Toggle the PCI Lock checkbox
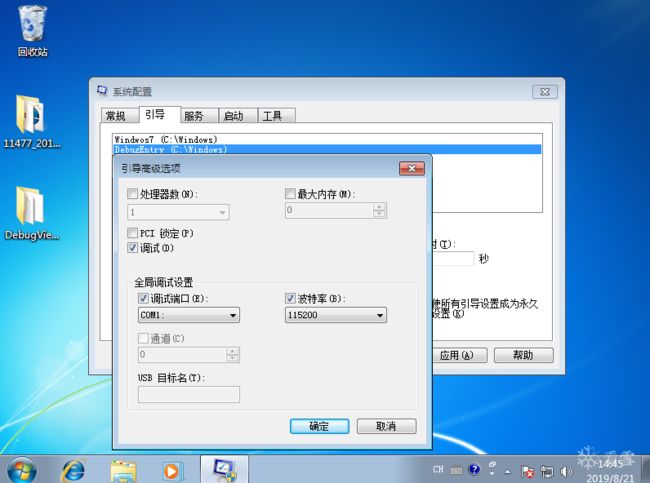The width and height of the screenshot is (650, 483). pos(132,233)
